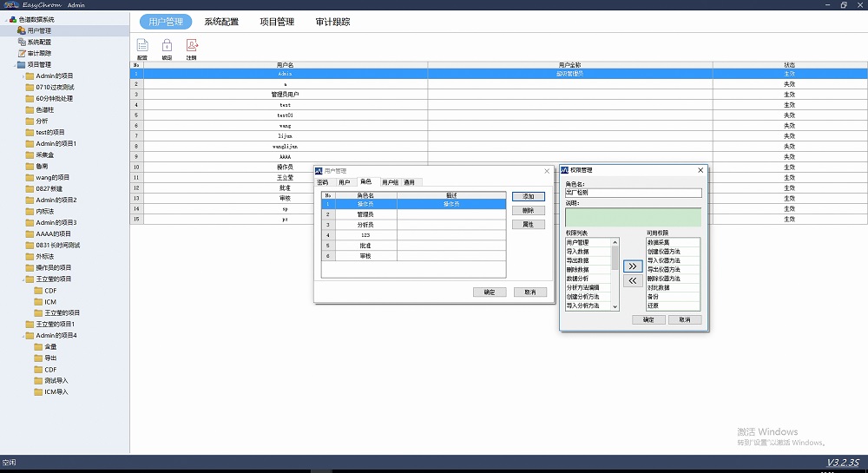
Task: Click the << remove permission arrow button
Action: pos(633,280)
